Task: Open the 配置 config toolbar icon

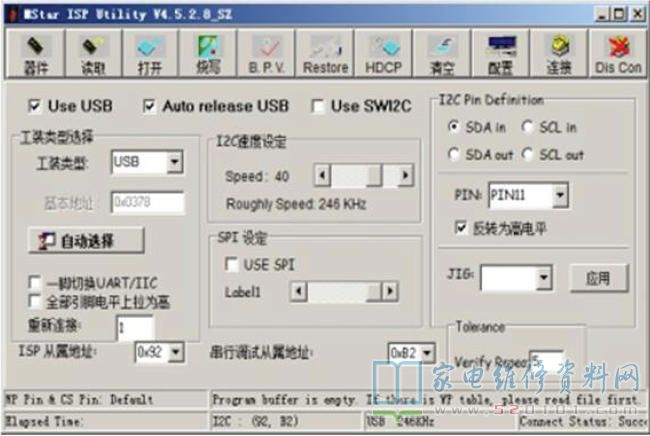Action: tap(500, 54)
